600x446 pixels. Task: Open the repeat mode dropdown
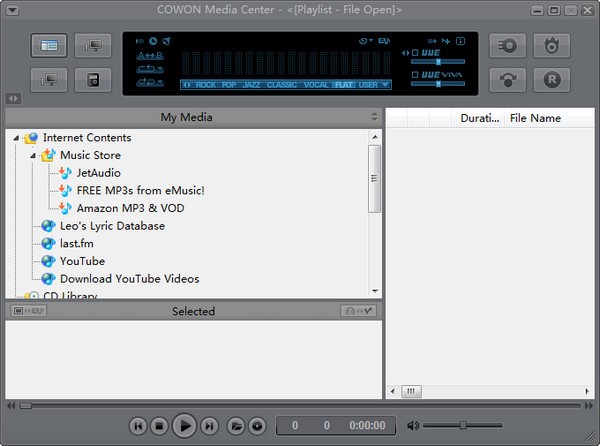150,69
